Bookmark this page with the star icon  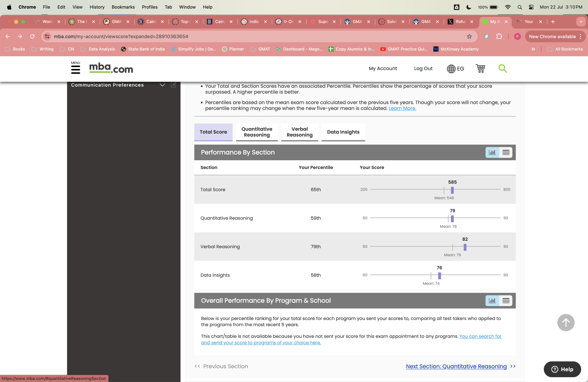[469, 36]
